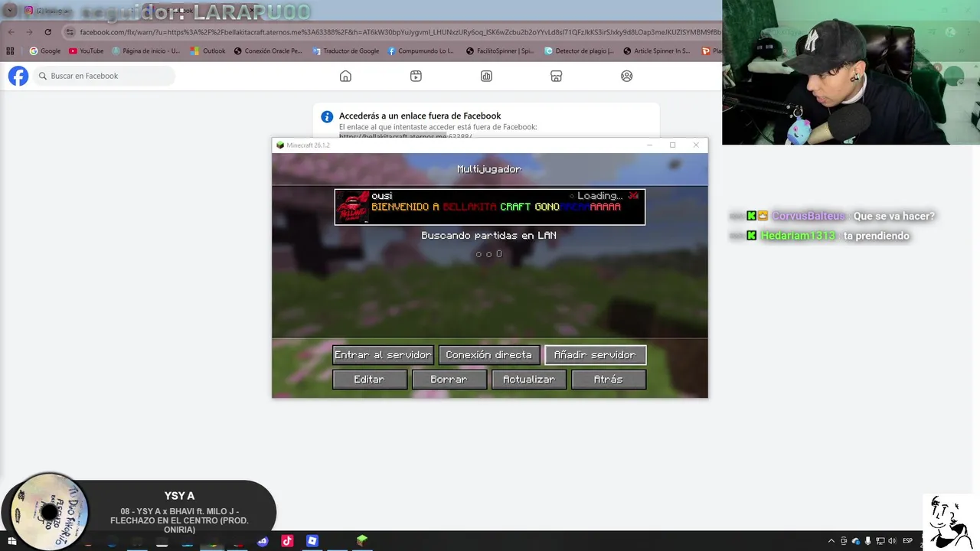Image resolution: width=980 pixels, height=551 pixels.
Task: Click the Facebook logo icon
Action: [18, 76]
